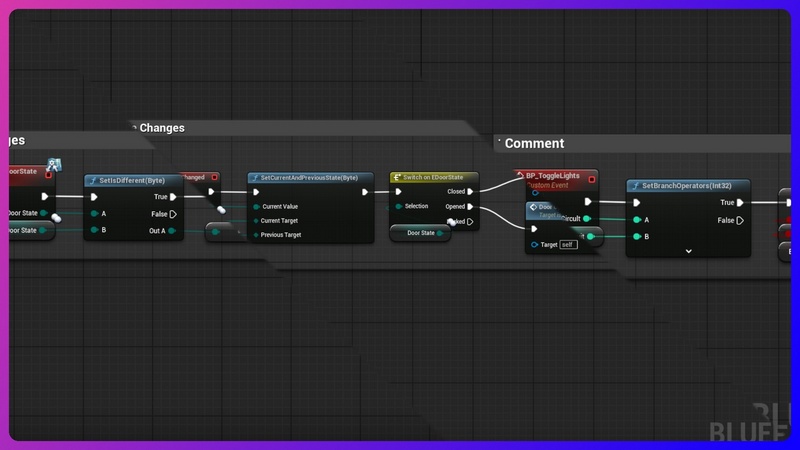800x450 pixels.
Task: Click the function icon on SetIsDifferent(Byte) node
Action: click(x=92, y=181)
